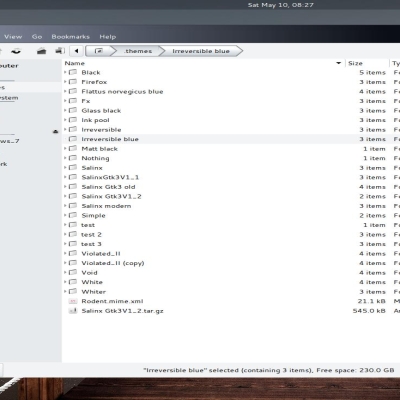Image resolution: width=400 pixels, height=400 pixels.
Task: Go to the home folder icon
Action: point(41,51)
